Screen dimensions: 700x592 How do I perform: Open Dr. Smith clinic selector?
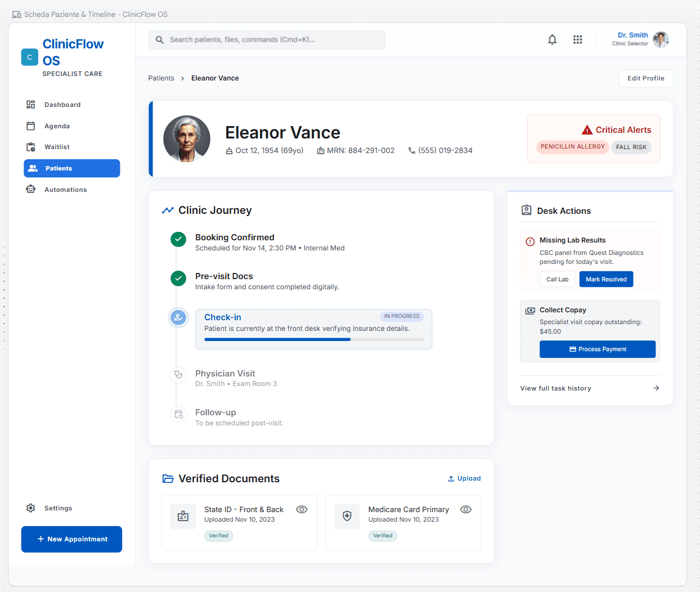pos(640,39)
